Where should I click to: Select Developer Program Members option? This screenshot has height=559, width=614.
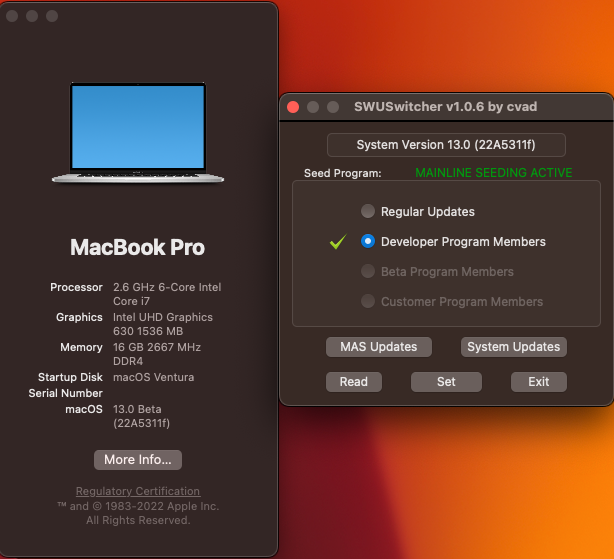[368, 241]
